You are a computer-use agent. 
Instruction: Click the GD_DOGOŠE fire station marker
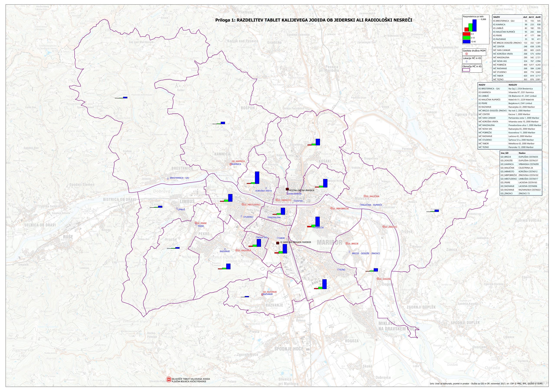[378, 279]
